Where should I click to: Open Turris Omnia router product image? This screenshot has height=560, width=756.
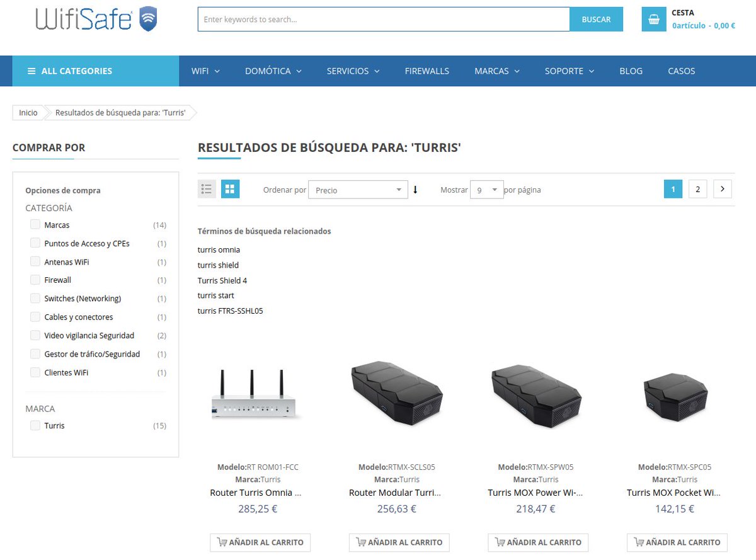[255, 395]
